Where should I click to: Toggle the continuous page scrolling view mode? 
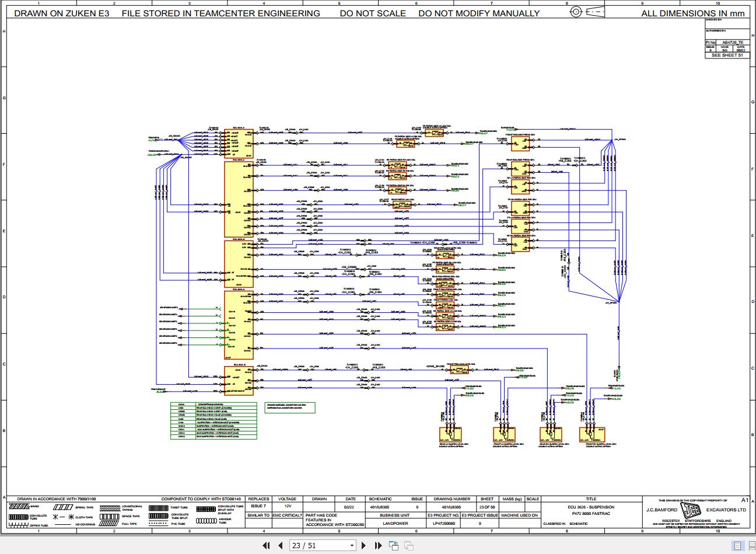(x=751, y=546)
